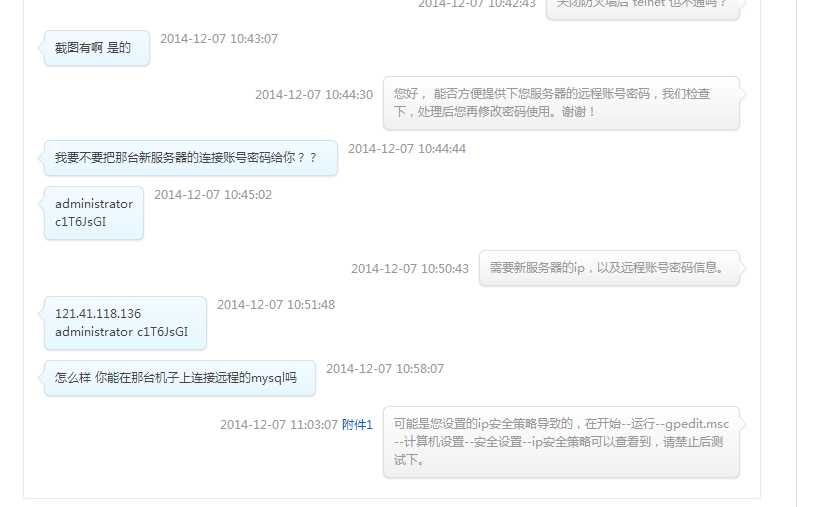Click the reply requesting 新服务器的ip
Screen dimensions: 828x507
[609, 268]
